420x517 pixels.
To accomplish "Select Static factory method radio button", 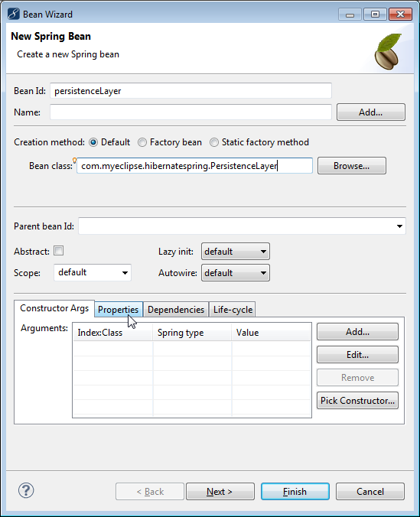I will click(x=214, y=142).
